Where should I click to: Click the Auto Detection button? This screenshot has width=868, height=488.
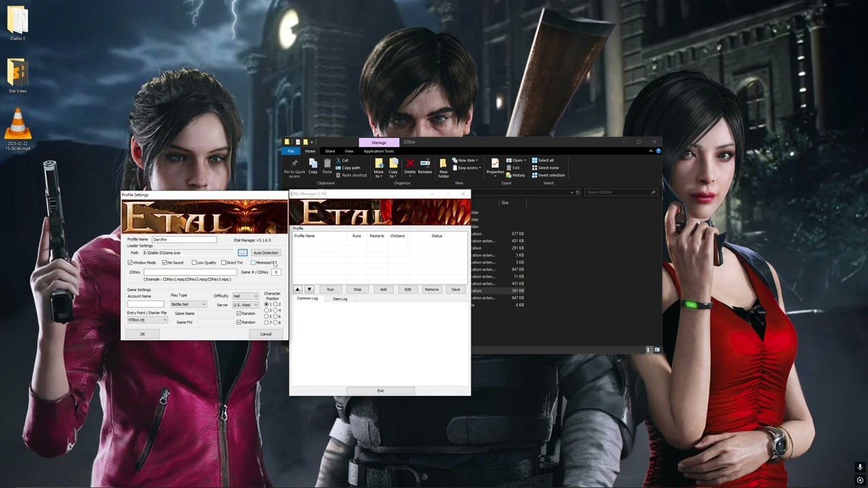[x=266, y=253]
